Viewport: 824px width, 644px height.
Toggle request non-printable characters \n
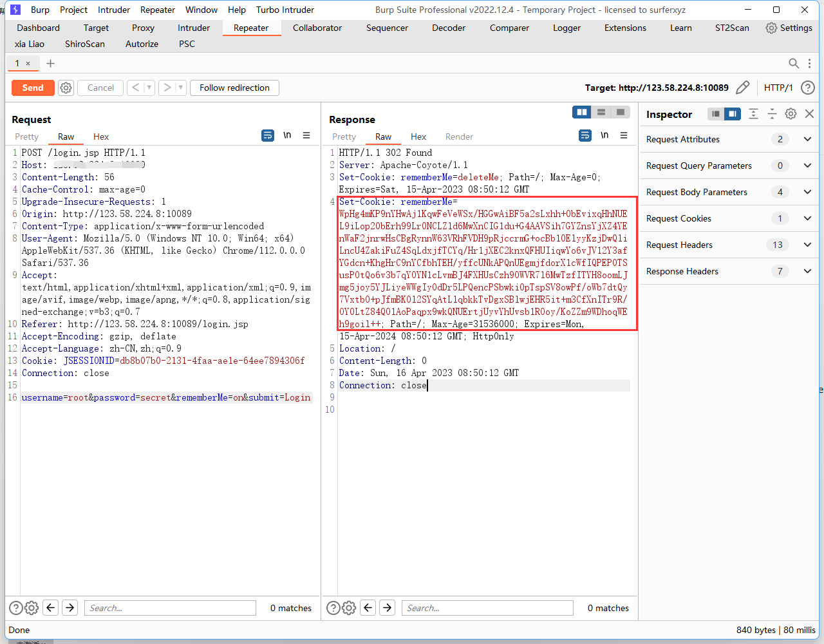[x=287, y=135]
